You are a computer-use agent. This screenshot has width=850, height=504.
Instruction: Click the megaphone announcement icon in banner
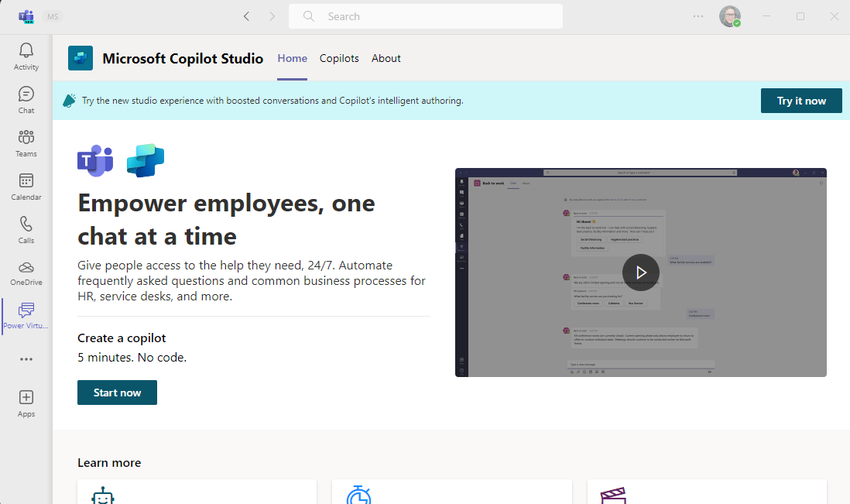pyautogui.click(x=69, y=101)
